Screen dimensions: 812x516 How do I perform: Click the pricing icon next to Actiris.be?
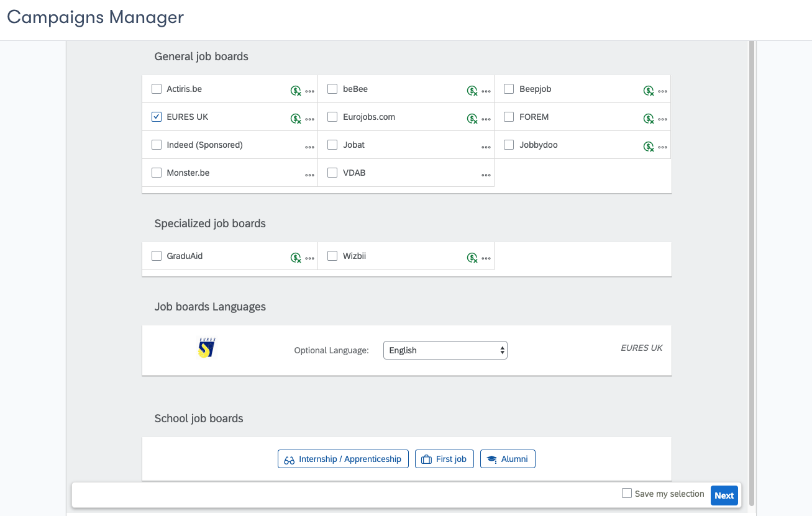296,91
